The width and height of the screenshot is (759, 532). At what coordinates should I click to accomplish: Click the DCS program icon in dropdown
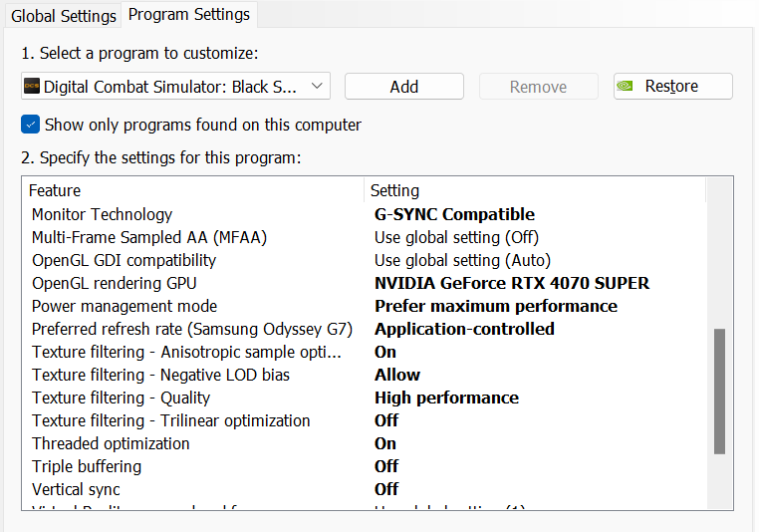tap(32, 86)
